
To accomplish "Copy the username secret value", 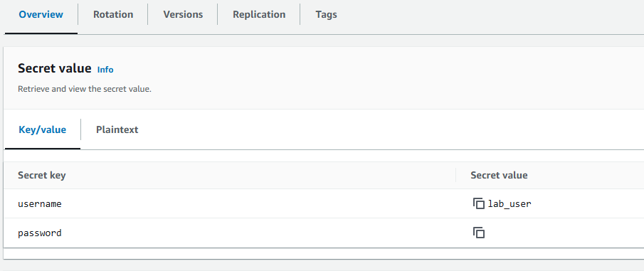I will [478, 203].
